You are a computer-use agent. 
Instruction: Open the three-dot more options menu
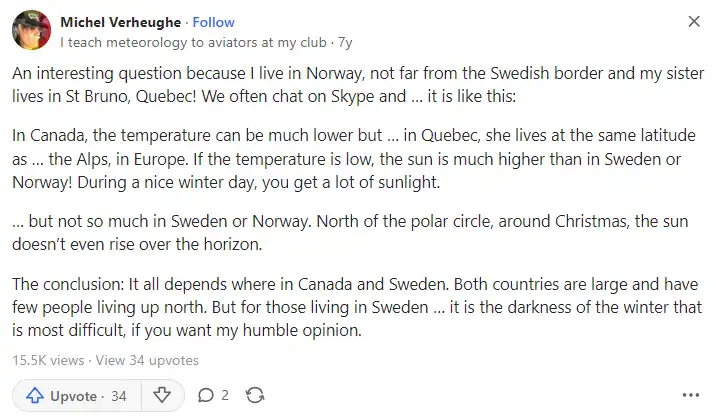pyautogui.click(x=690, y=395)
